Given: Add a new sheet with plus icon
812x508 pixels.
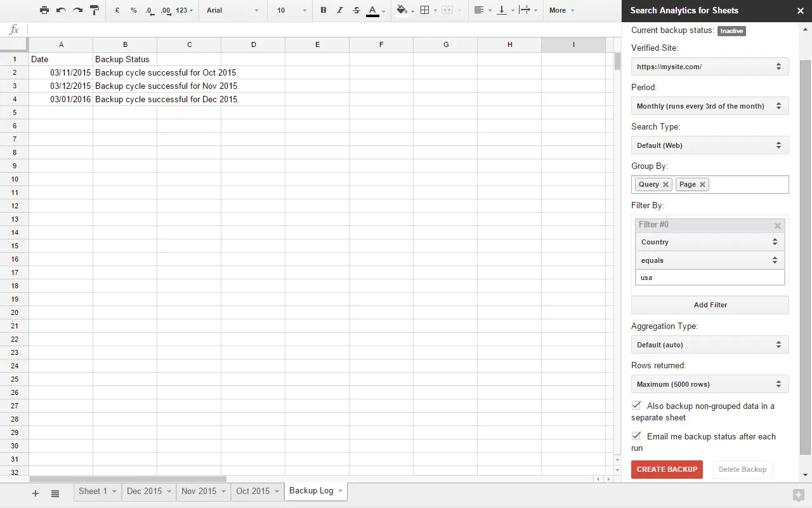Looking at the screenshot, I should tap(36, 493).
